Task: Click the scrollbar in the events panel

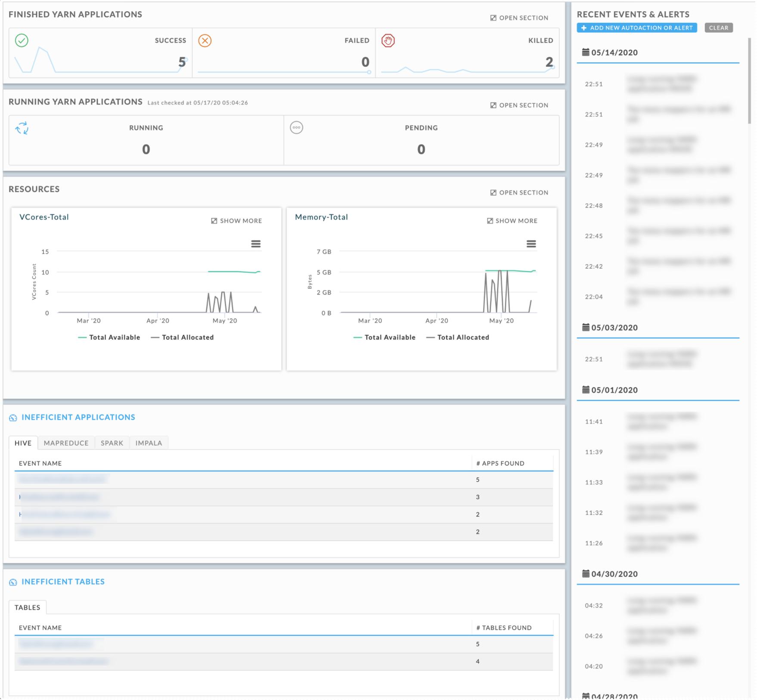Action: click(750, 81)
